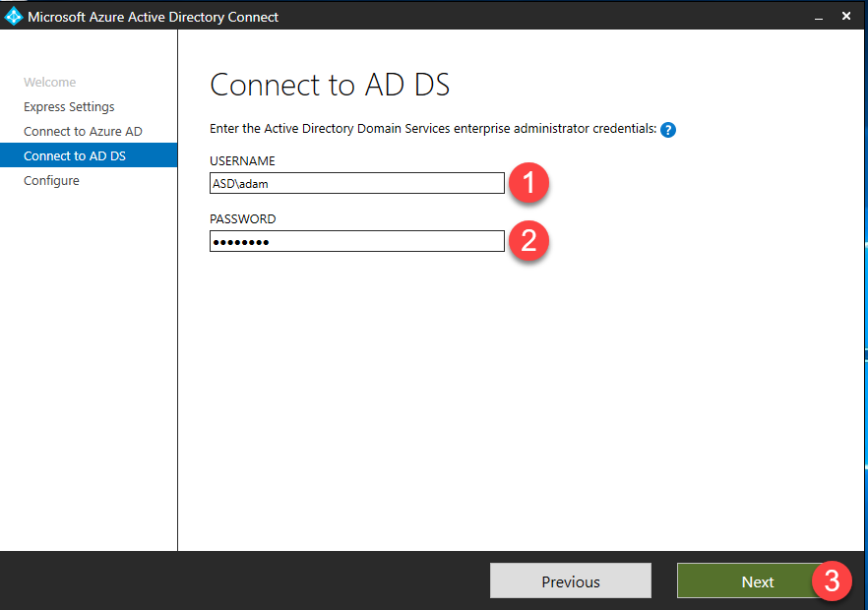Select the Welcome step in sidebar
This screenshot has width=868, height=610.
[49, 83]
